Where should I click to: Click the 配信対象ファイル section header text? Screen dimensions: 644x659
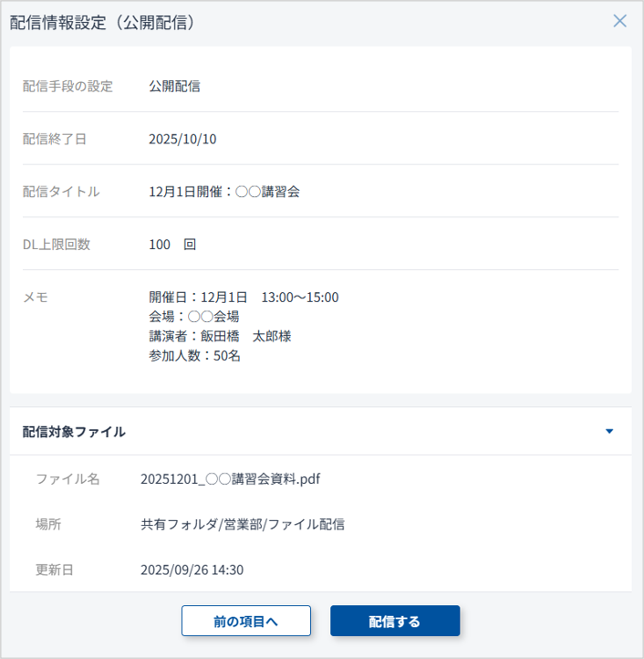pyautogui.click(x=74, y=432)
